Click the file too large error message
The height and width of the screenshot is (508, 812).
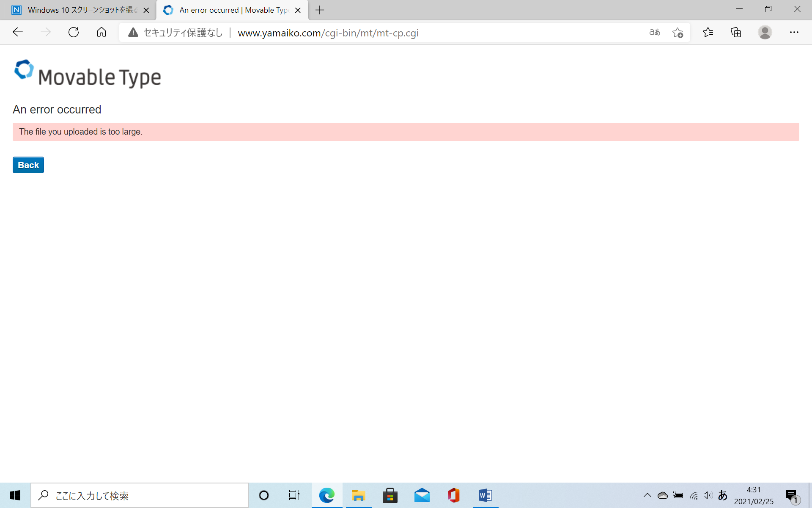(x=81, y=132)
